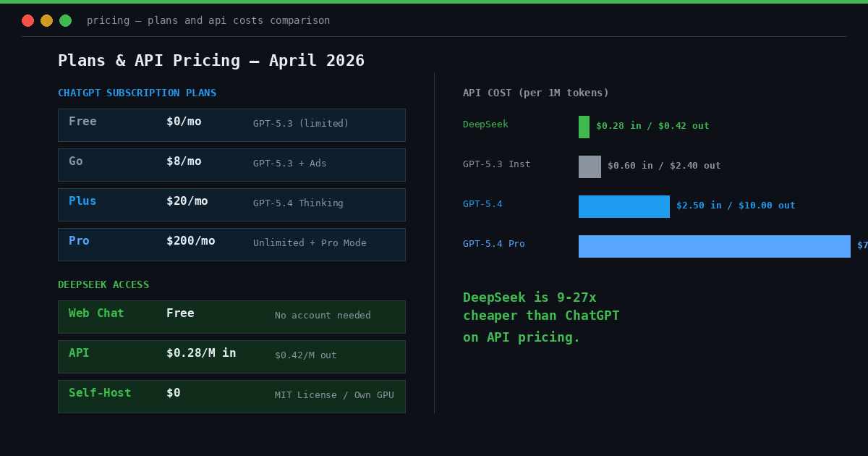Screen dimensions: 868x456
Task: Click the gray GPT-5.3 Inst cost bar
Action: tap(590, 166)
